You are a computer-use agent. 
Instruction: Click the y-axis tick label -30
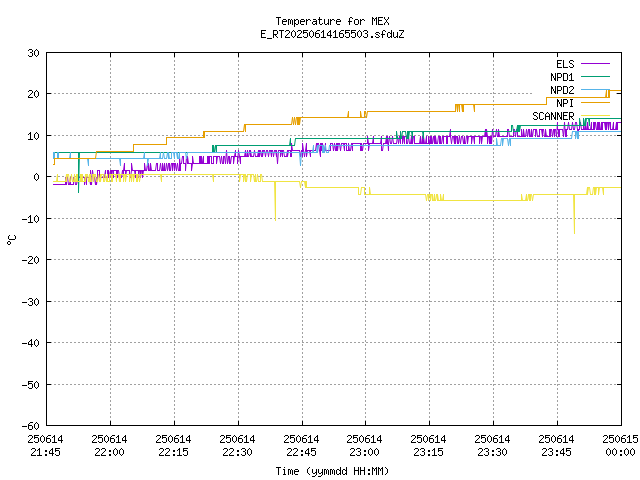tap(31, 302)
